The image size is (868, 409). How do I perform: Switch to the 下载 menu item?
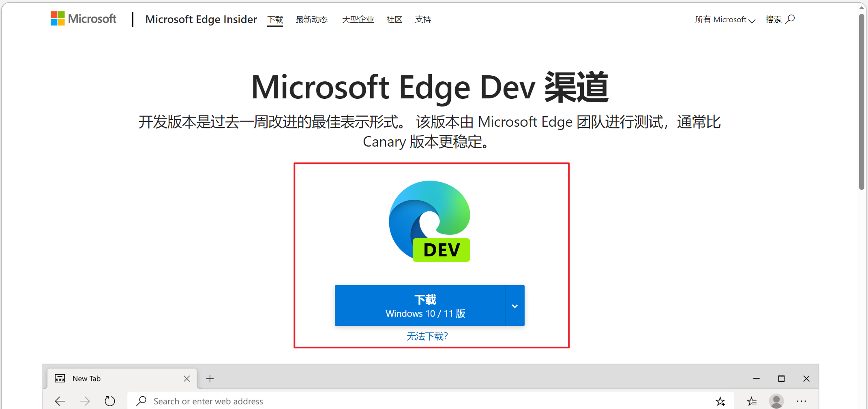(x=275, y=19)
